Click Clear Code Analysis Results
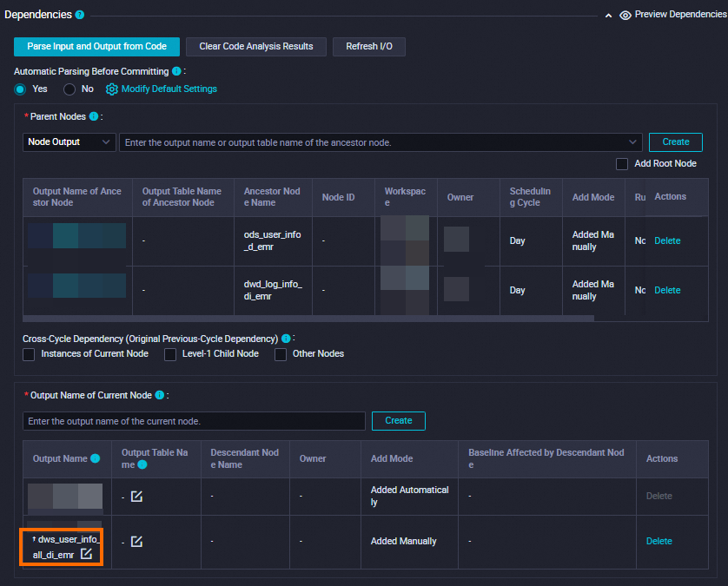The width and height of the screenshot is (728, 586). click(255, 46)
